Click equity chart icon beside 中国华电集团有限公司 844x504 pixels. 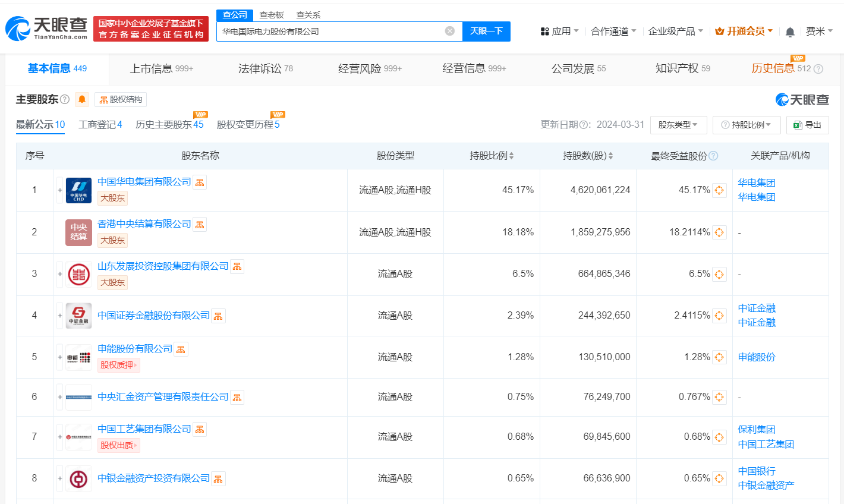200,181
